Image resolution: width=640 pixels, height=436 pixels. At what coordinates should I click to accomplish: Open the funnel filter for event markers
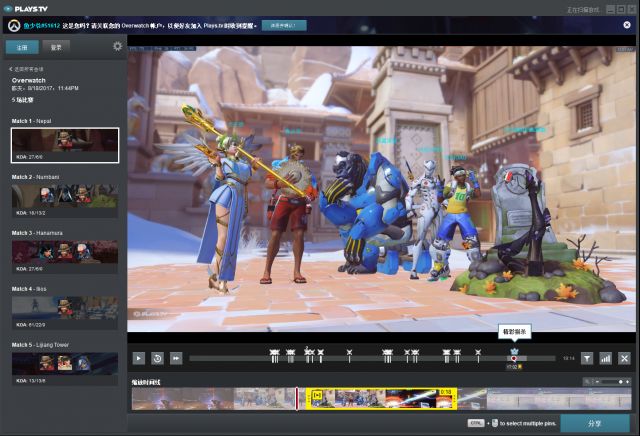[x=587, y=358]
